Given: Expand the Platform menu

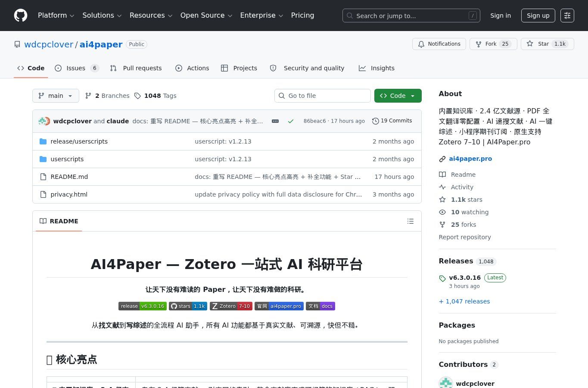Looking at the screenshot, I should point(56,16).
